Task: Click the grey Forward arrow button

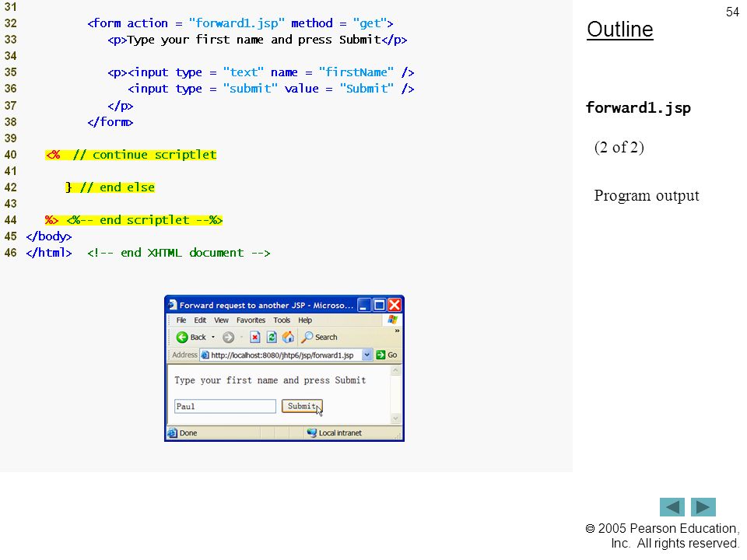Action: (229, 337)
